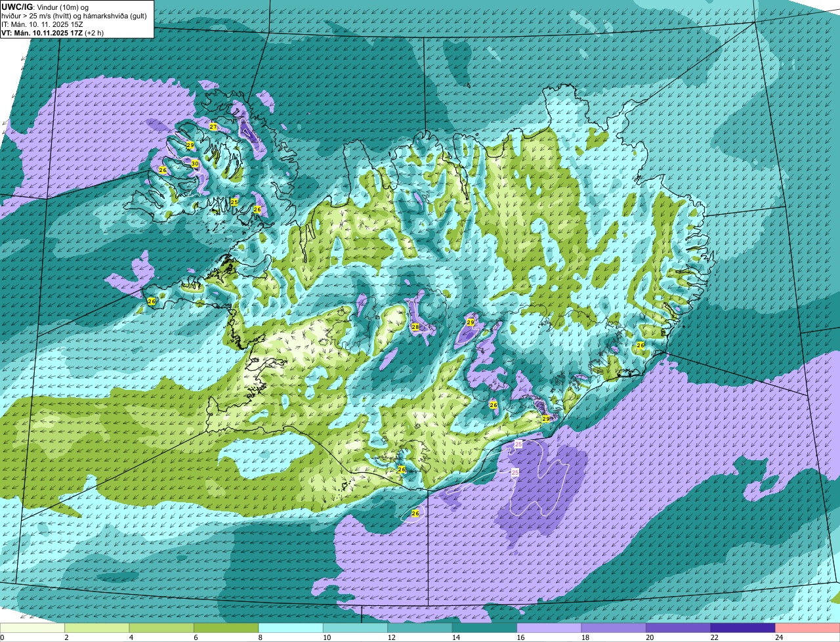Pick the 10–12 m/s legend swatch
Image resolution: width=840 pixels, height=642 pixels.
tap(356, 628)
